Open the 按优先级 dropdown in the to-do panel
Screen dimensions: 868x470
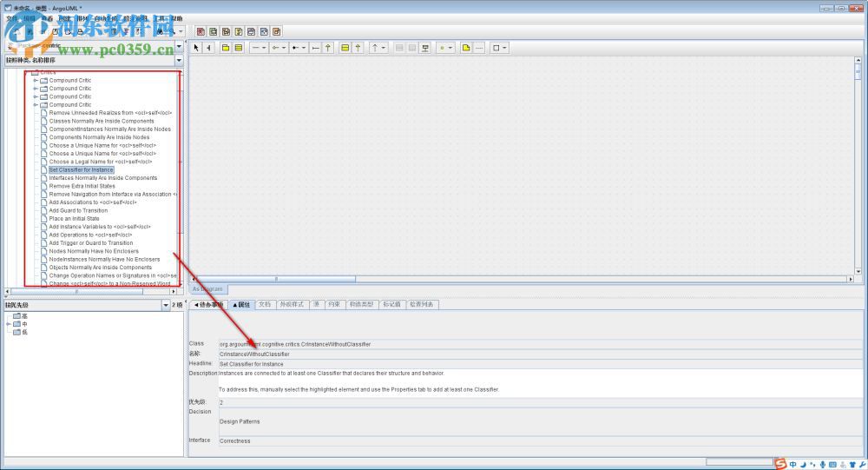(x=166, y=305)
